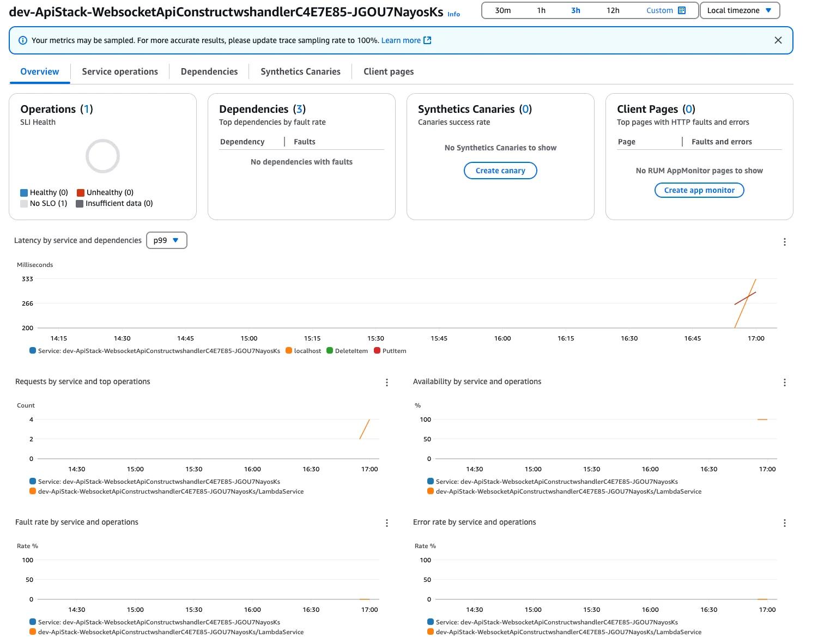Viewport: 830px width, 644px height.
Task: Click the orange line in Requests chart
Action: tap(365, 429)
